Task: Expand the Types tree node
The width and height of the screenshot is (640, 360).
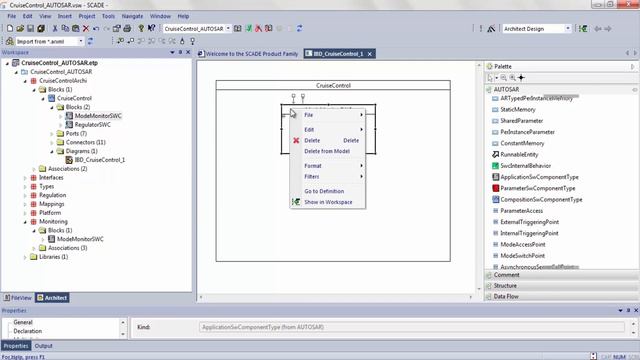Action: click(25, 187)
